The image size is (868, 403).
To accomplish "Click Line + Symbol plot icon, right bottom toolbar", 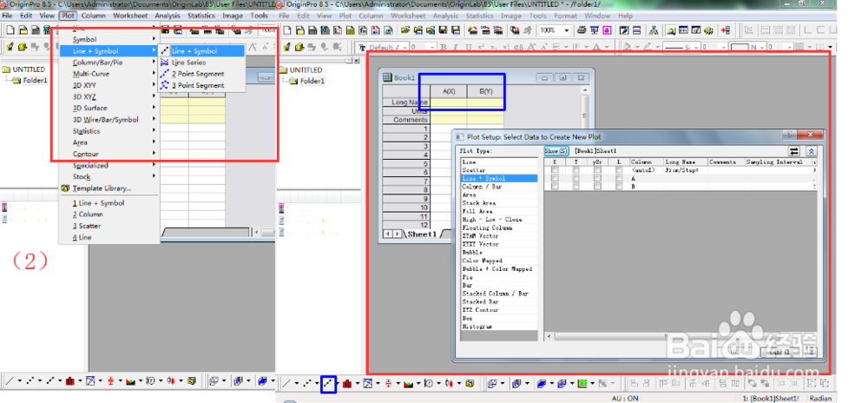I will (x=328, y=382).
